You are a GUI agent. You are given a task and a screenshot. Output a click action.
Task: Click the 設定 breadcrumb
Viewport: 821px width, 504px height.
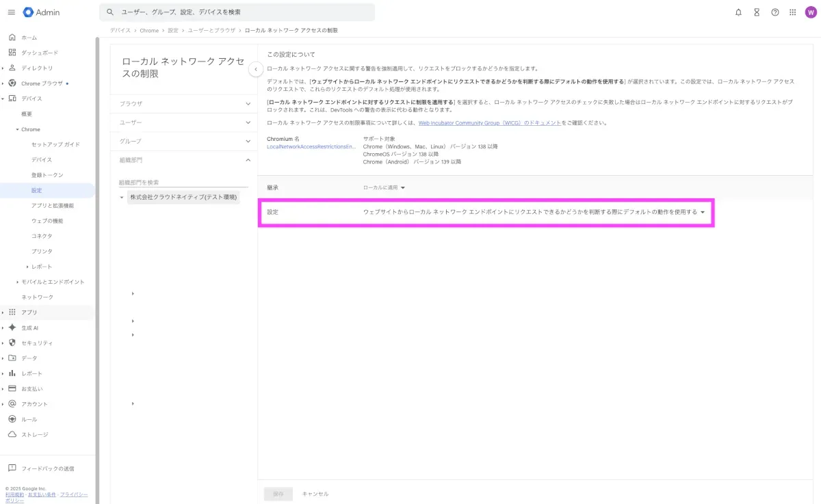pyautogui.click(x=173, y=31)
